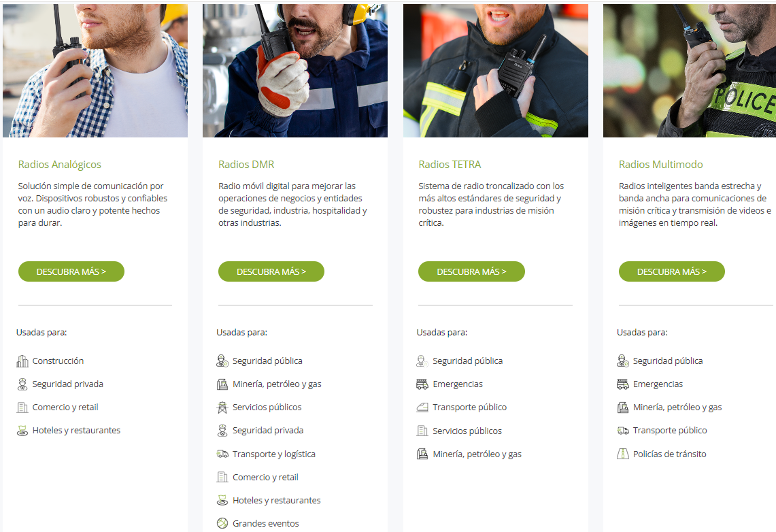Open Descubra Más for Radios TETRA
Screen dimensions: 776x532
(471, 271)
